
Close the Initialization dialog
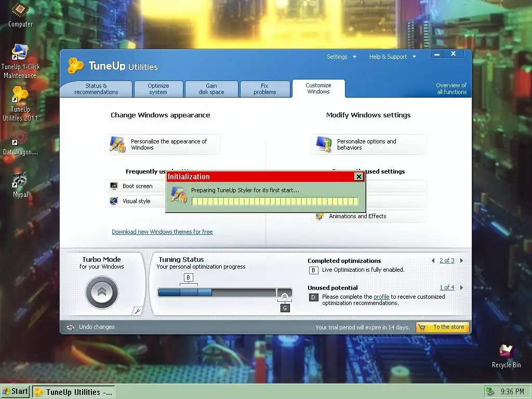click(358, 177)
